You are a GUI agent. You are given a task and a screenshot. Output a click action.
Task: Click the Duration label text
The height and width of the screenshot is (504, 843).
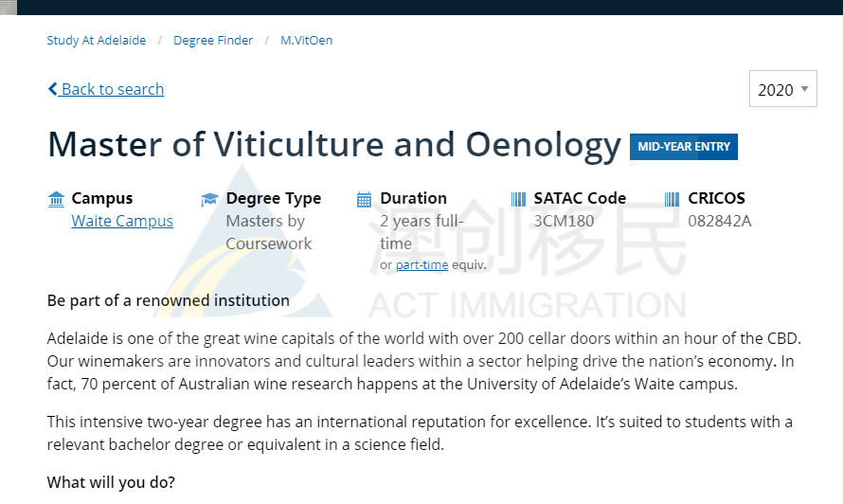tap(413, 198)
